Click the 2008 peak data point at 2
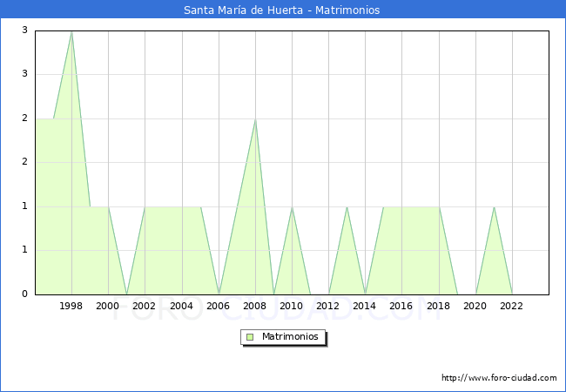 255,119
